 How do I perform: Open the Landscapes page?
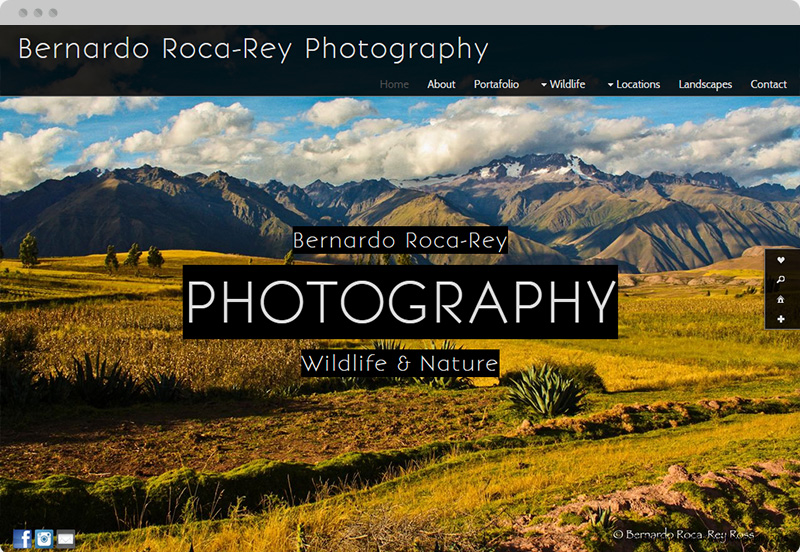705,84
